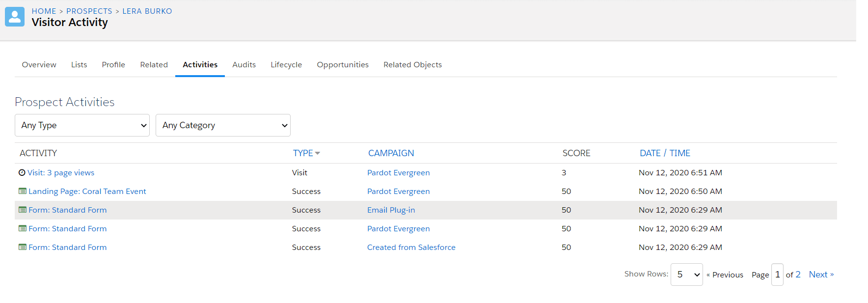Click the clock icon next to Visit: 3 page views
Image resolution: width=868 pixels, height=303 pixels.
[x=22, y=172]
